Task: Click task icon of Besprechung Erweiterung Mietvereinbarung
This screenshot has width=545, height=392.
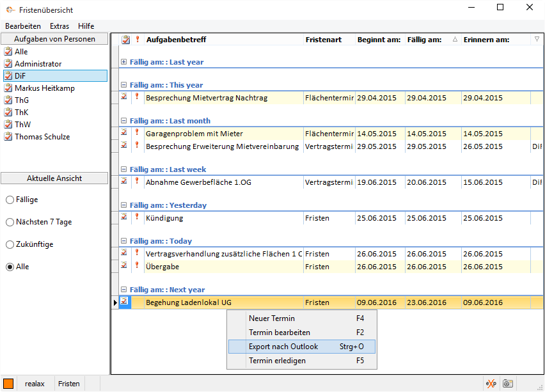Action: click(x=124, y=145)
